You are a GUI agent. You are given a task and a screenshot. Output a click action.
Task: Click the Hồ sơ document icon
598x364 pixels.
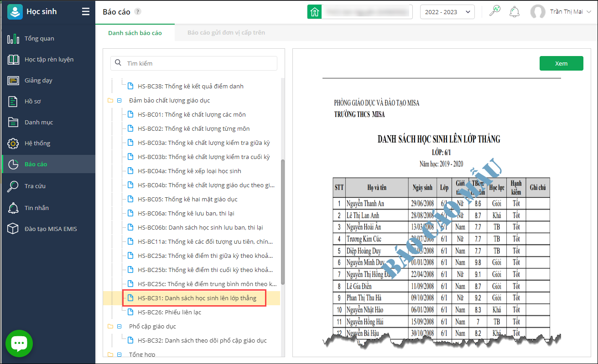pos(13,102)
